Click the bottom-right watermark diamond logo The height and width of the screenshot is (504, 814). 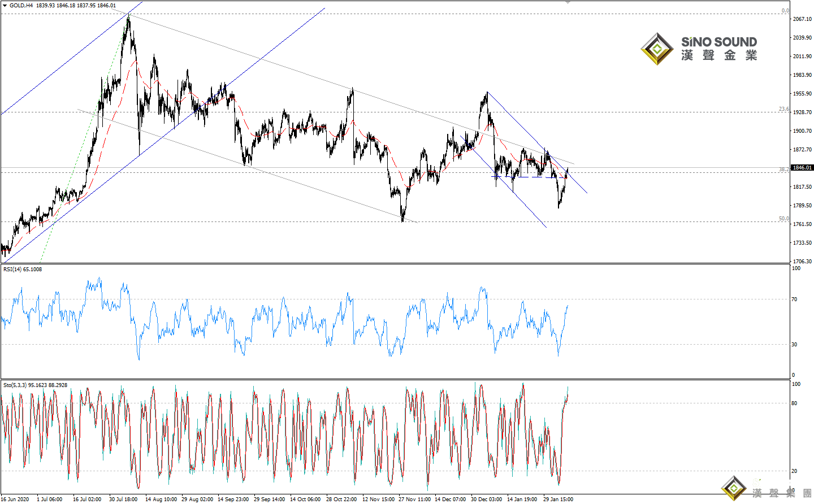pos(734,488)
